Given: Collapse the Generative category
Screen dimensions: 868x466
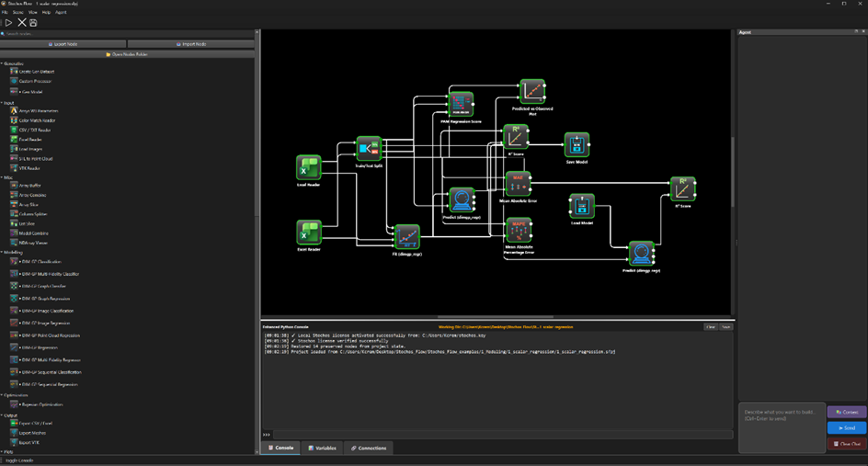Looking at the screenshot, I should [3, 63].
